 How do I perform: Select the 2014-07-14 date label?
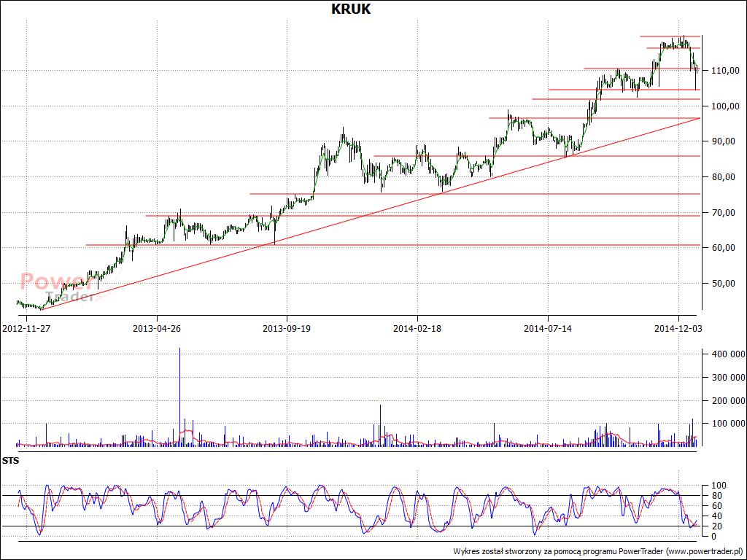point(548,329)
